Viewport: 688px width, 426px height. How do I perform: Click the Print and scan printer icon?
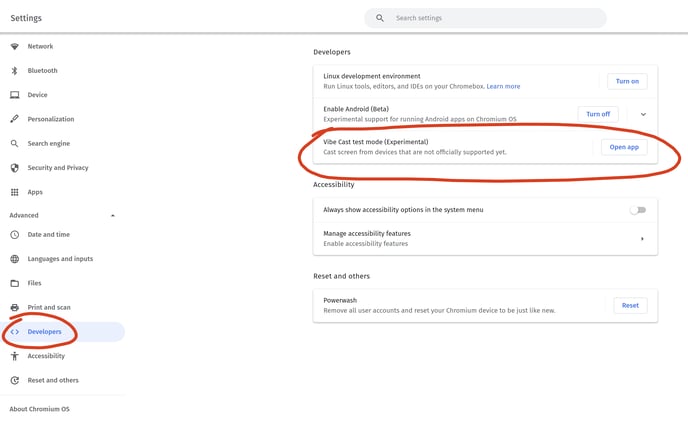[x=14, y=308]
